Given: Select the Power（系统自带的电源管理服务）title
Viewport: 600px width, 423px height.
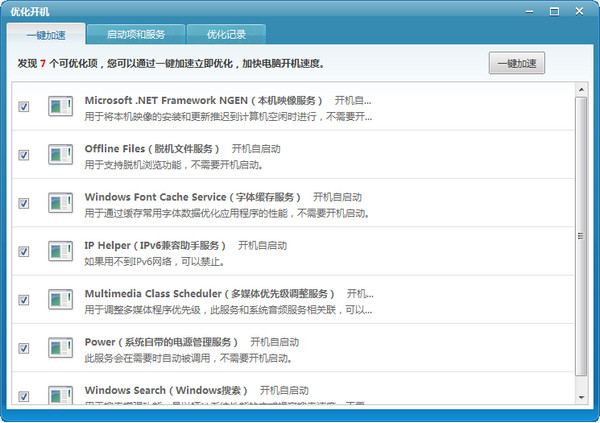Looking at the screenshot, I should pyautogui.click(x=161, y=342).
